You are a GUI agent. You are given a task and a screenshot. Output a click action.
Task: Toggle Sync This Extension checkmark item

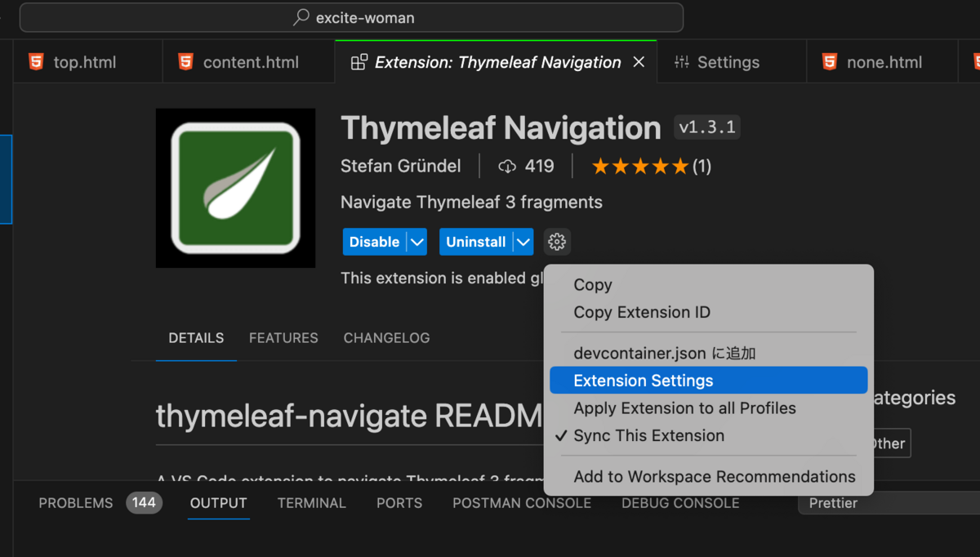(x=709, y=435)
